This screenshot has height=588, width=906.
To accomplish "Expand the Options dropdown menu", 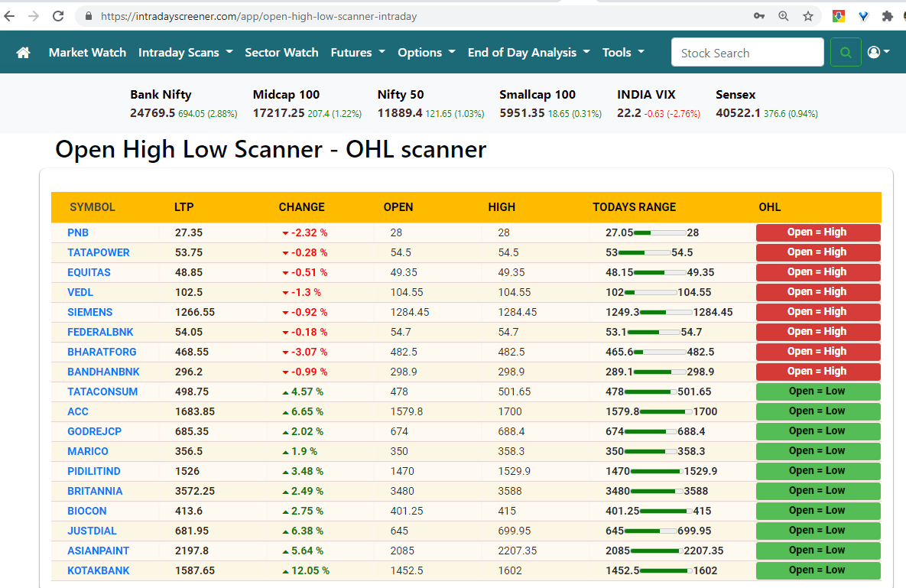I will [x=427, y=53].
